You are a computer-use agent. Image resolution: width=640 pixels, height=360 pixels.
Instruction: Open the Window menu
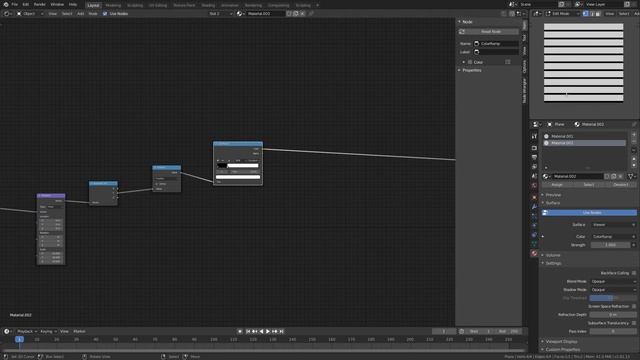click(57, 4)
